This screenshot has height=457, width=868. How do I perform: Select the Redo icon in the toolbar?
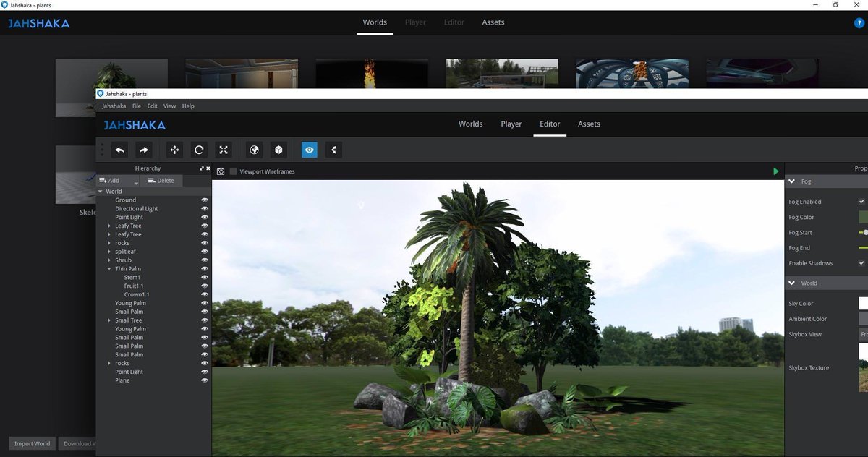click(143, 150)
